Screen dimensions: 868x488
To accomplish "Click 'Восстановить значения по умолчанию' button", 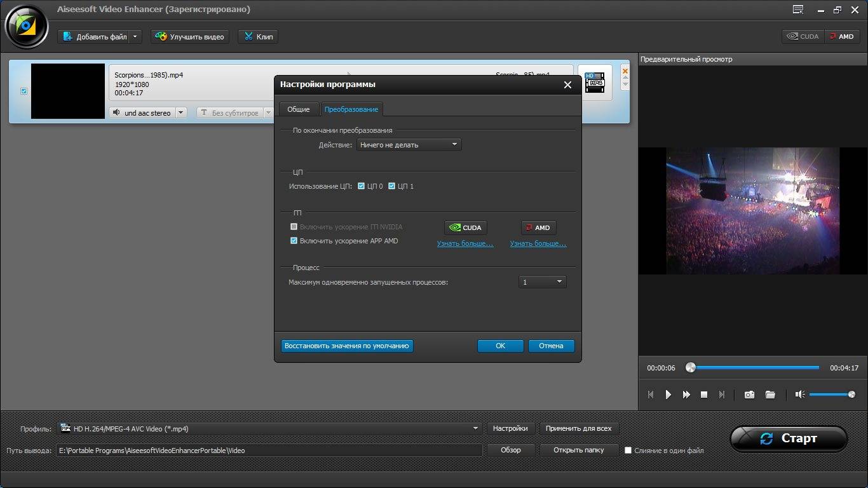I will pos(347,346).
